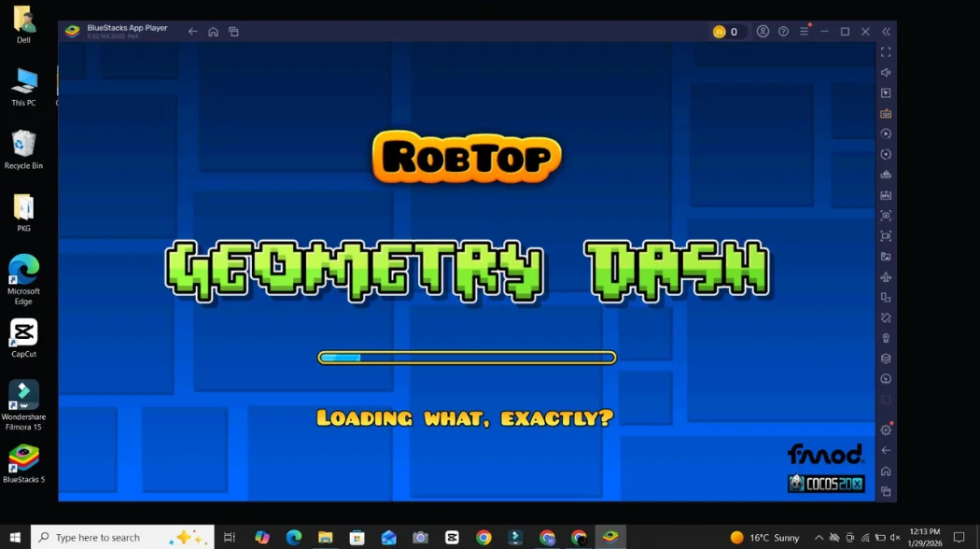This screenshot has width=980, height=549.
Task: Open the recent apps icon in title bar
Action: [x=233, y=32]
